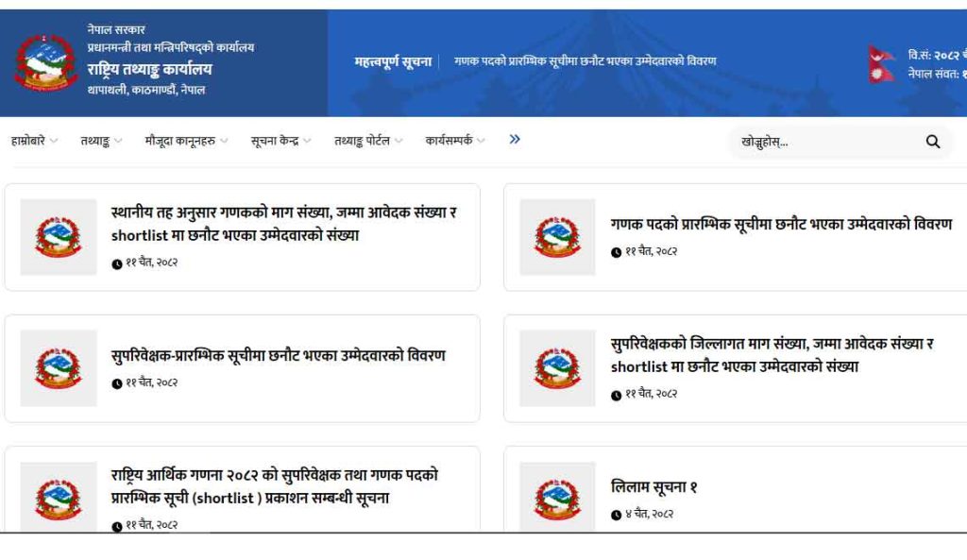Open thumbnail of लिलाम सूचना १ notice
The height and width of the screenshot is (560, 967).
(557, 497)
